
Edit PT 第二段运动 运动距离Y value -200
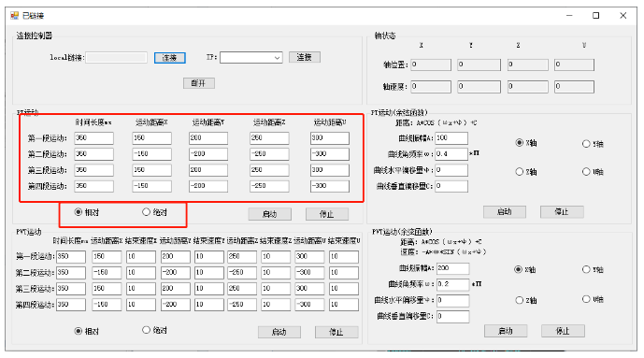coord(208,154)
